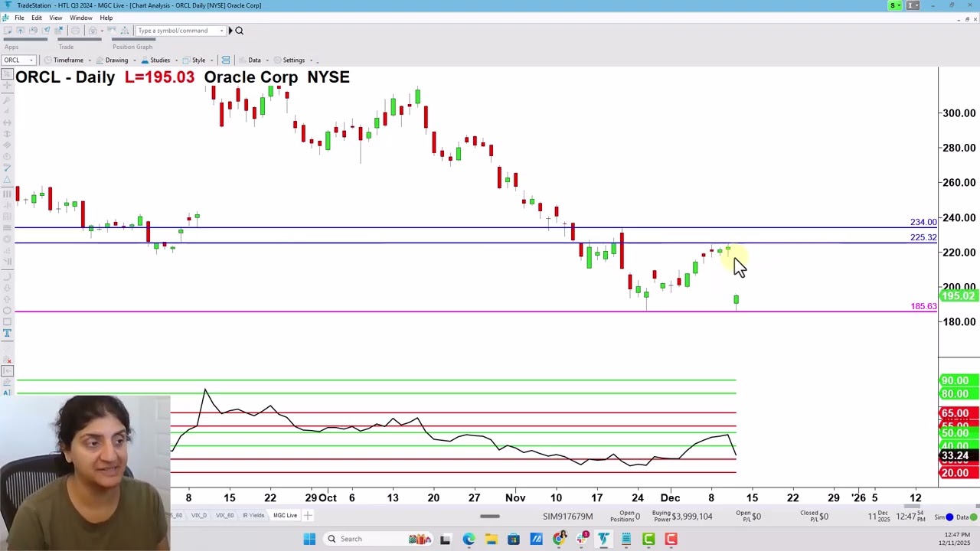Add a new tab with plus button
Viewport: 980px width, 551px height.
(308, 515)
